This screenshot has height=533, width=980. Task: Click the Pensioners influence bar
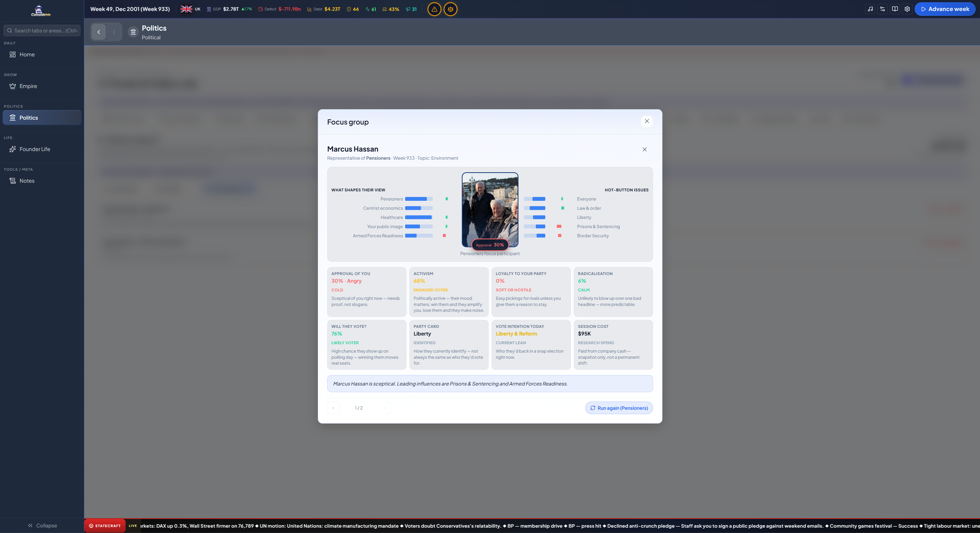[418, 199]
